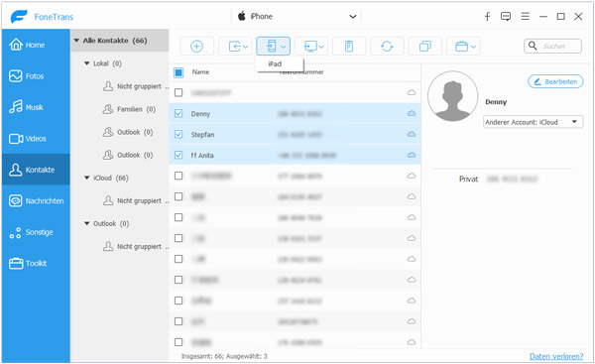595x364 pixels.
Task: Select the ff Anita contact name
Action: [202, 156]
